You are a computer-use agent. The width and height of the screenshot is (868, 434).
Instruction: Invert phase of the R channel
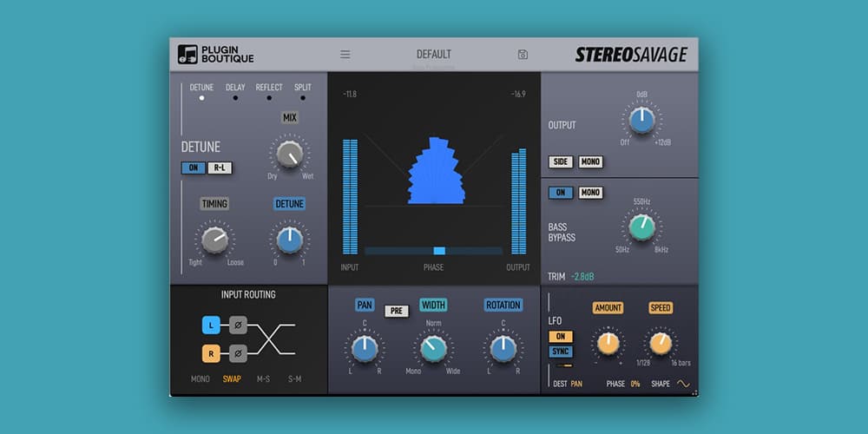pyautogui.click(x=238, y=353)
